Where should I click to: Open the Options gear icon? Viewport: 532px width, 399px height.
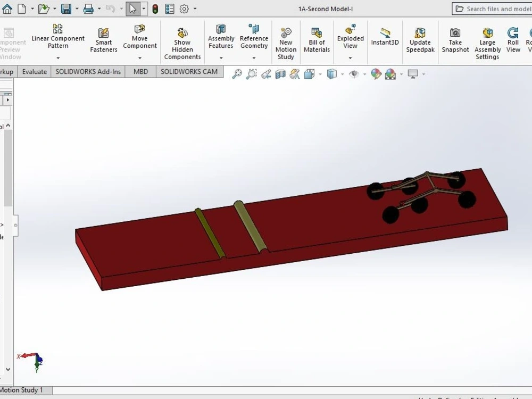tap(184, 9)
